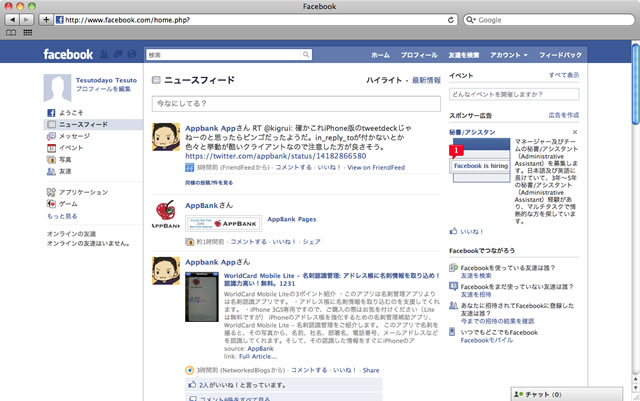Screen dimensions: 640x401
Task: Click 今までの招待の結果を確認 link
Action: click(497, 321)
